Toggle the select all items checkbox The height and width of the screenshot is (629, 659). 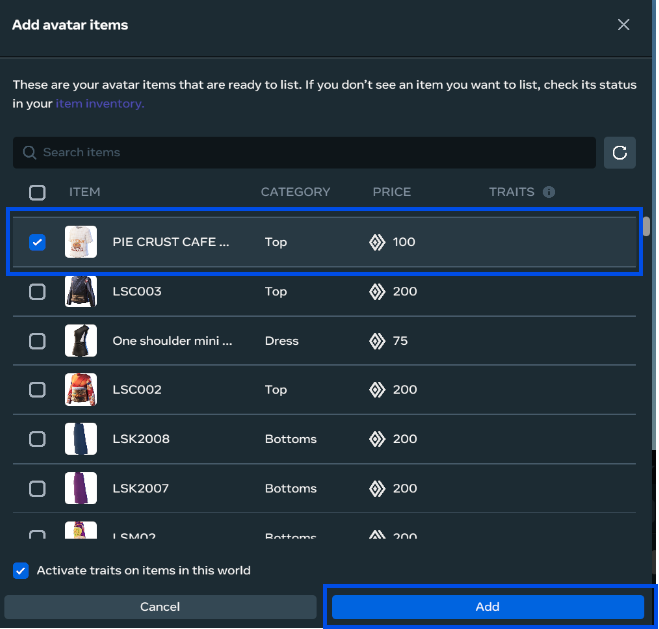tap(37, 192)
